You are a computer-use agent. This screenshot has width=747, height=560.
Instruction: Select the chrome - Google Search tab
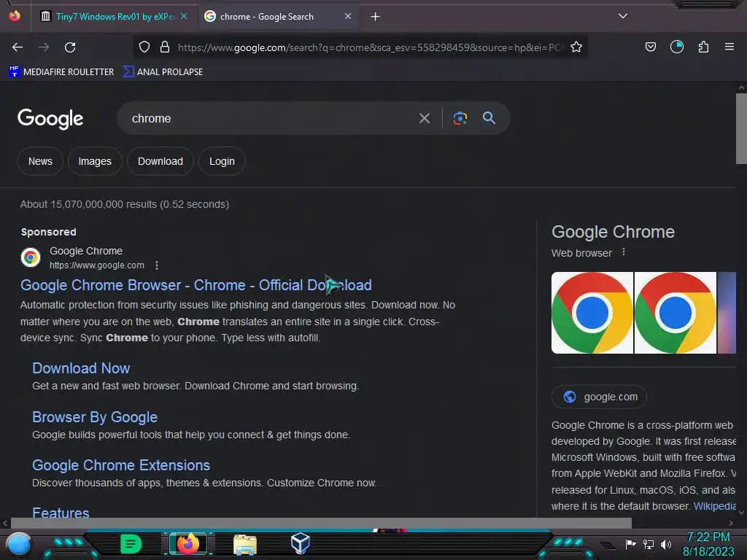[279, 17]
